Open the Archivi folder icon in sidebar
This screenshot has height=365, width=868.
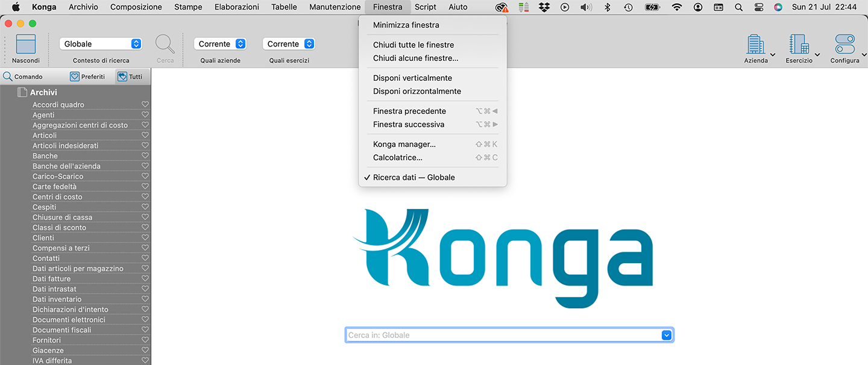tap(22, 92)
